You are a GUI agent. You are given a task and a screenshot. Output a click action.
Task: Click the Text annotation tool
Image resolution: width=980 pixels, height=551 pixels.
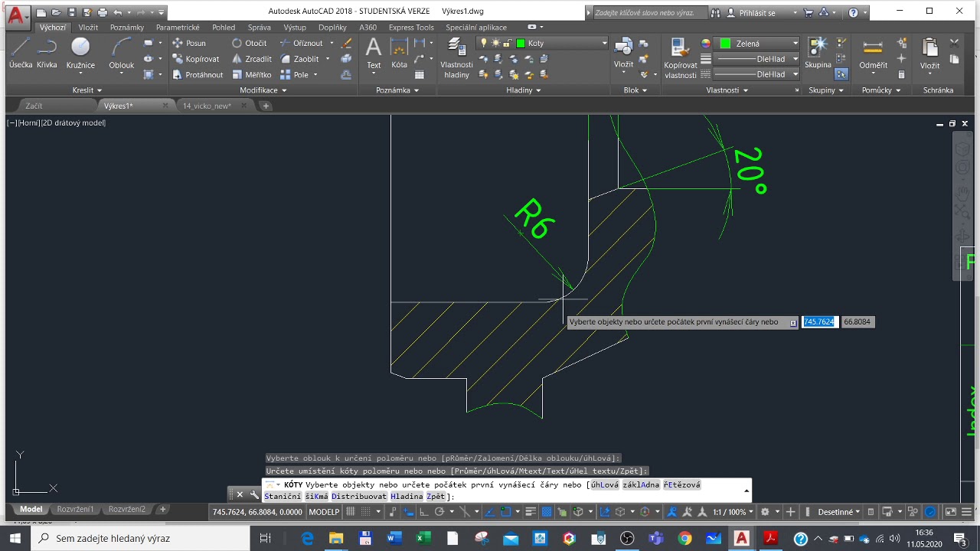(x=374, y=54)
